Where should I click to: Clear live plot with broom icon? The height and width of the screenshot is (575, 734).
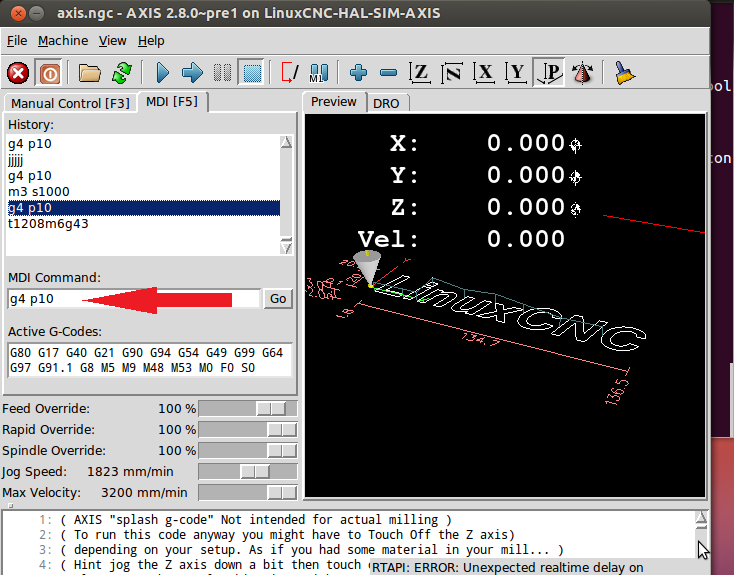coord(624,73)
